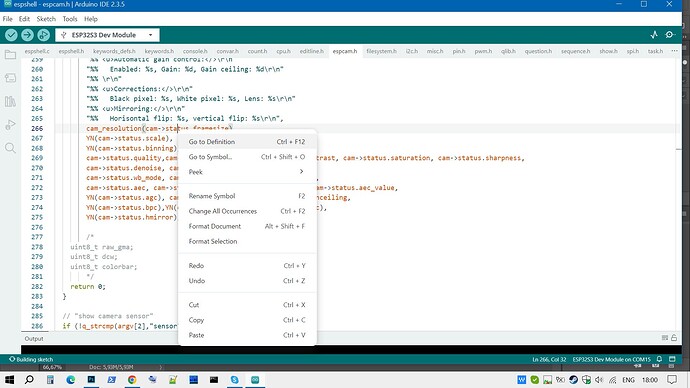Show more editor tabs via ellipsis
690x388 pixels.
(x=674, y=51)
